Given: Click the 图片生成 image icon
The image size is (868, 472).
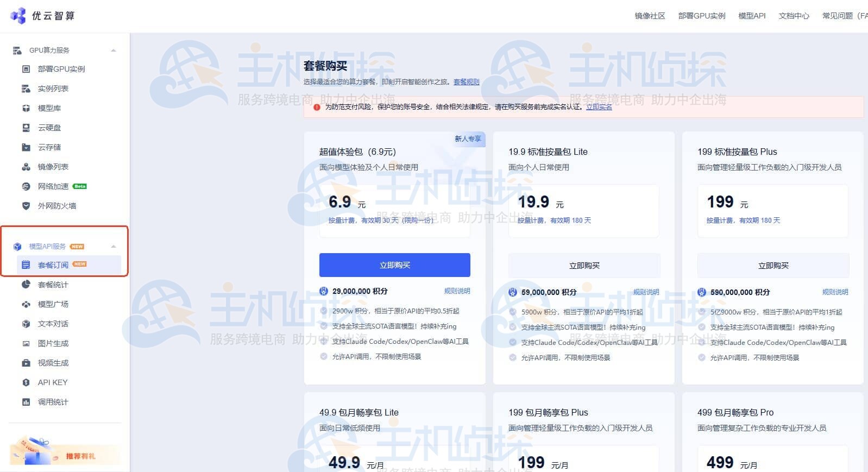Looking at the screenshot, I should pos(26,343).
